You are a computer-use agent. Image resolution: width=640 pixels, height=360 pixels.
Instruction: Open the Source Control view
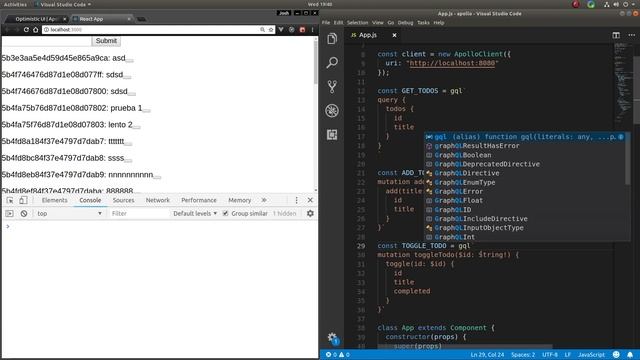332,87
